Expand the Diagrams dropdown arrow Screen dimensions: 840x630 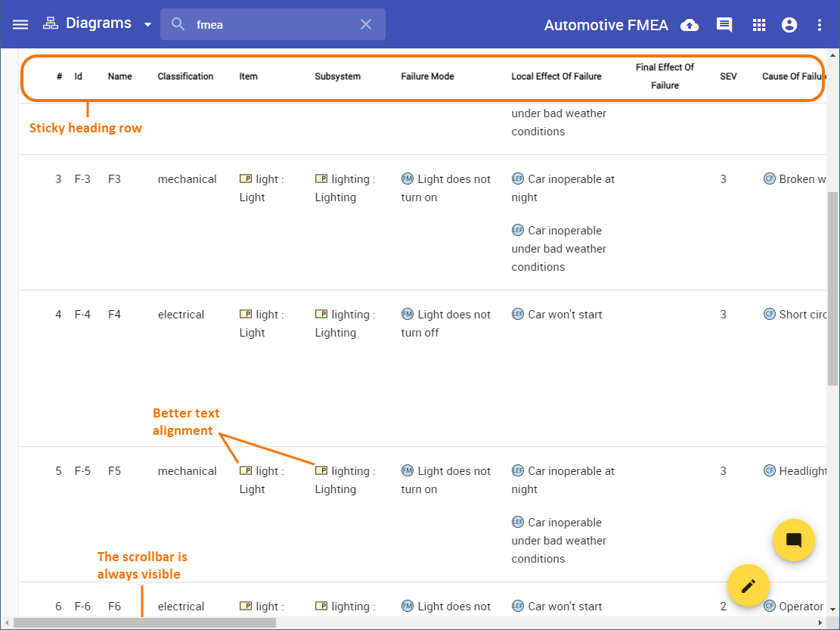click(147, 24)
